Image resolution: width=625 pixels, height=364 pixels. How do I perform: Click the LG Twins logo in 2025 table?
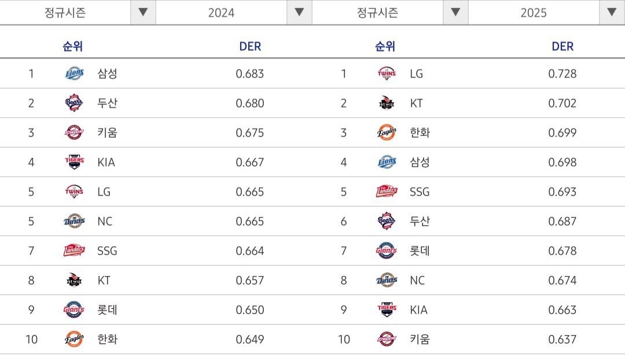click(x=386, y=73)
